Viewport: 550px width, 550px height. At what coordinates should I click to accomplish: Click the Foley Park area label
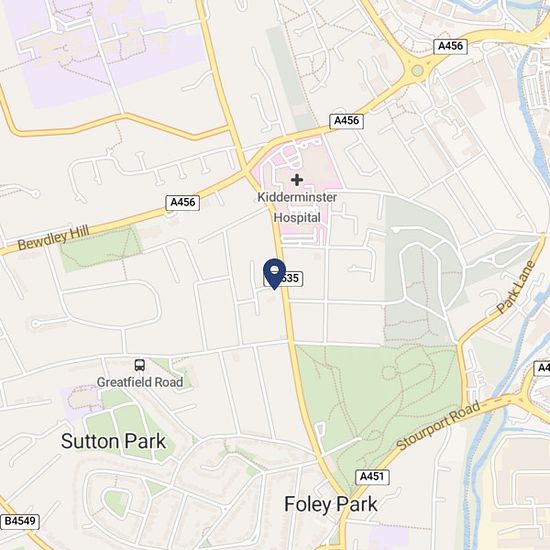(331, 504)
